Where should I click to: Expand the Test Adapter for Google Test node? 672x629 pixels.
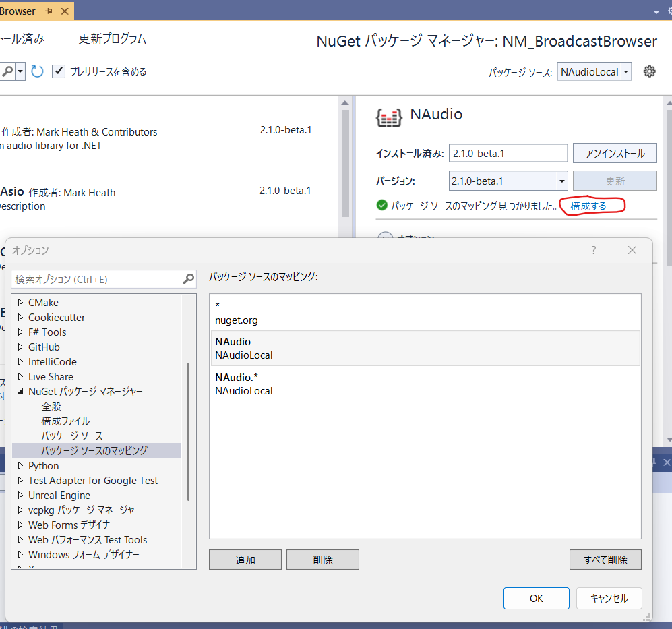[x=20, y=481]
